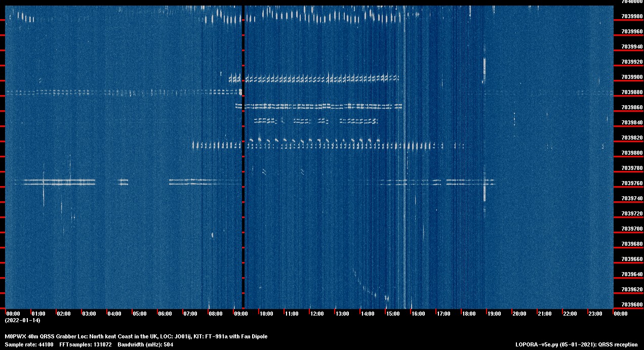The width and height of the screenshot is (644, 350).
Task: Click the 7039660 frequency label
Action: [x=632, y=259]
